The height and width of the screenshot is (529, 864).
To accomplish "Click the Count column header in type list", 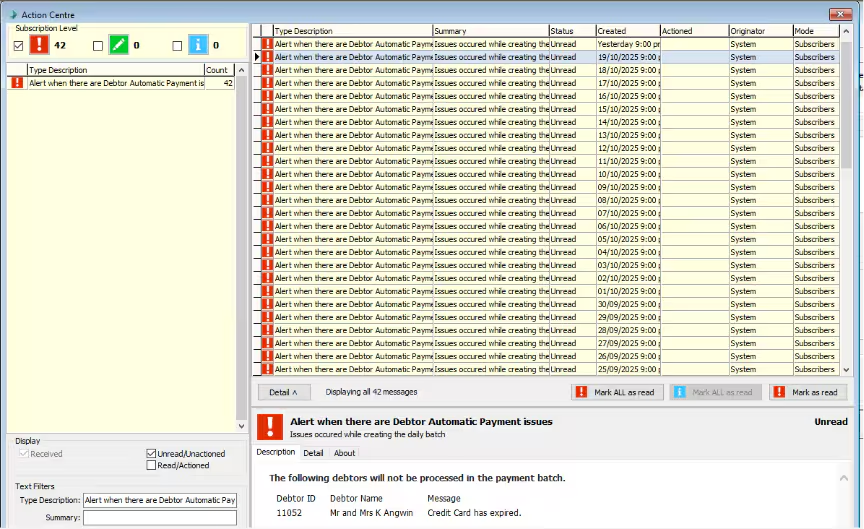I will (219, 70).
